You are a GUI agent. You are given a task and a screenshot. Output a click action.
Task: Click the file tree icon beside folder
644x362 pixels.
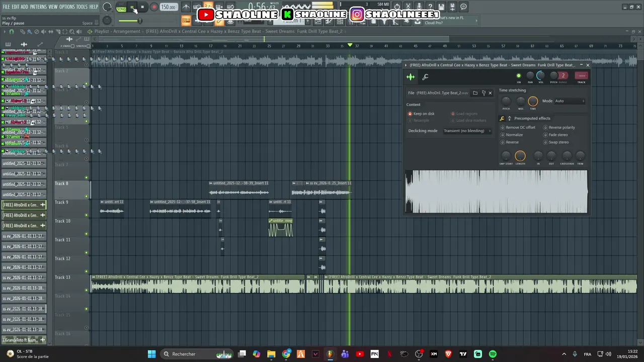tap(484, 93)
